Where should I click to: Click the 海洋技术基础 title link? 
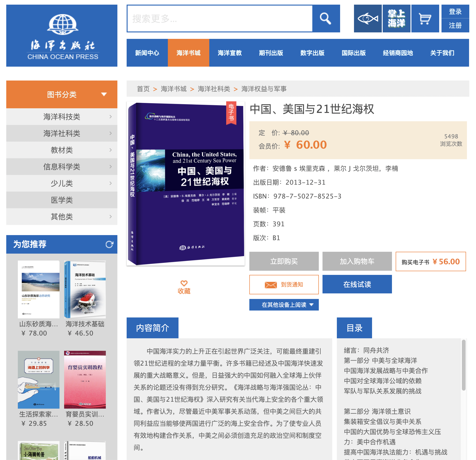tap(85, 324)
